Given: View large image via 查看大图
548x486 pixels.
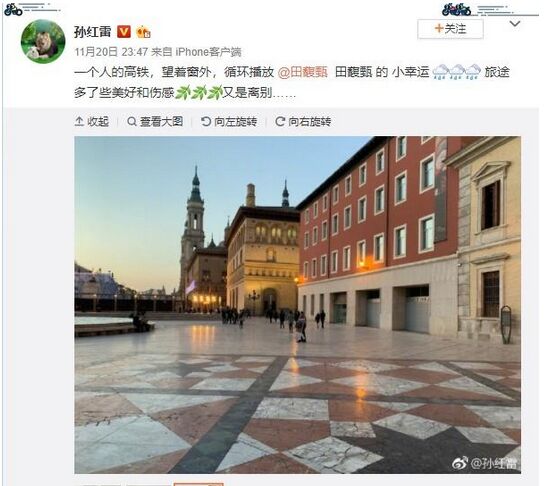Looking at the screenshot, I should pyautogui.click(x=156, y=122).
